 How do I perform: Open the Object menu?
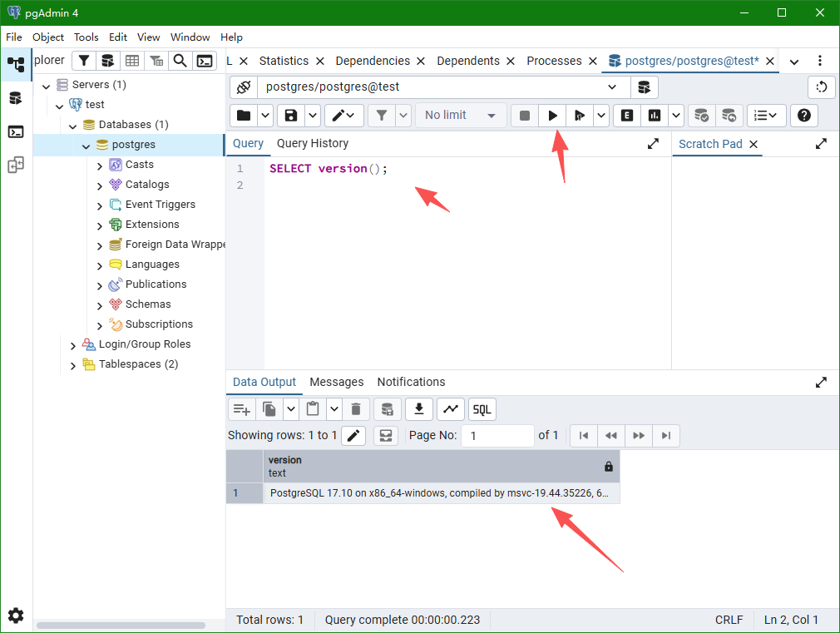(48, 37)
